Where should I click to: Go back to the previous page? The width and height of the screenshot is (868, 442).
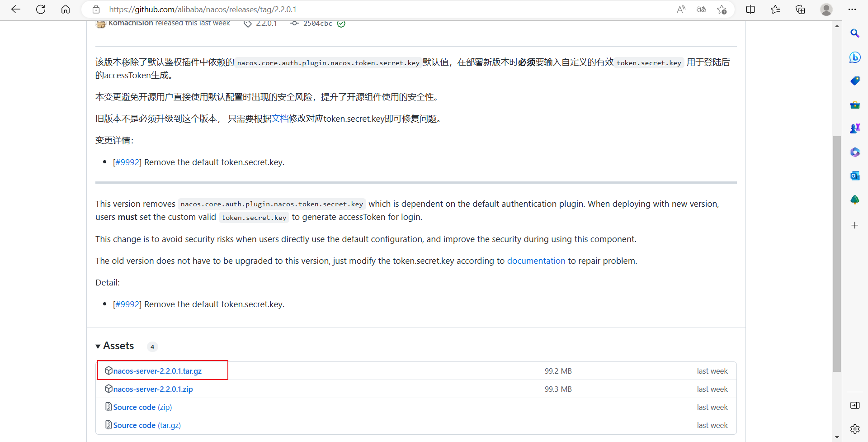coord(16,10)
